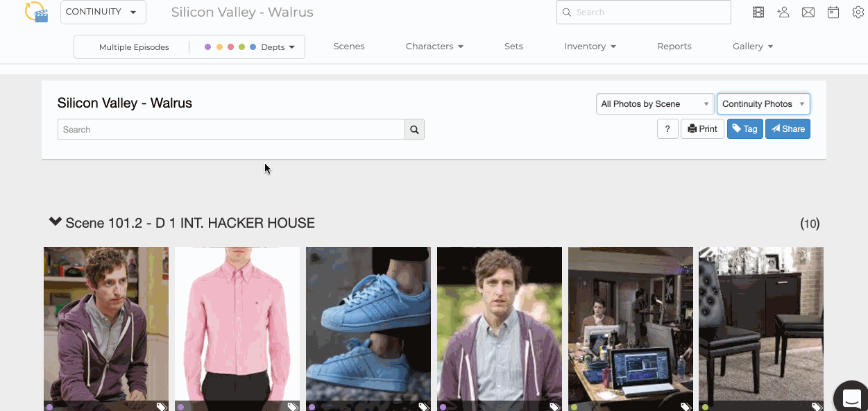
Task: Click the app logo with clapperboard
Action: pyautogui.click(x=36, y=12)
